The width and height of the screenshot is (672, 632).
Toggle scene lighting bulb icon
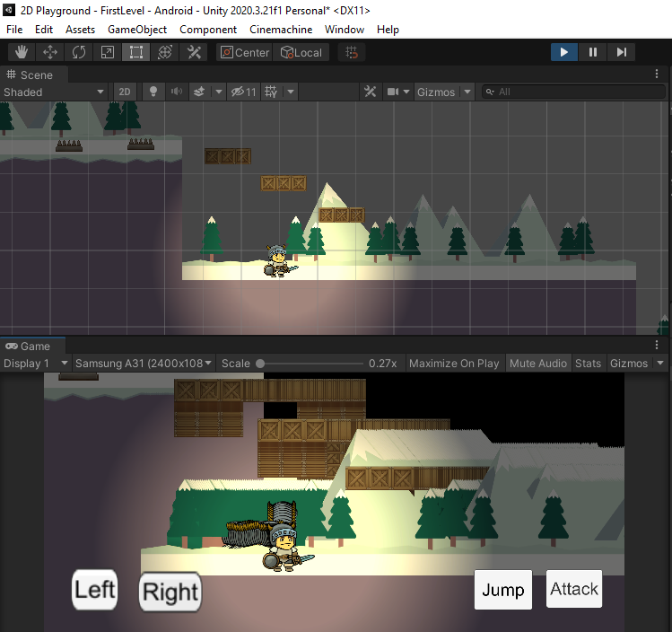pyautogui.click(x=153, y=92)
